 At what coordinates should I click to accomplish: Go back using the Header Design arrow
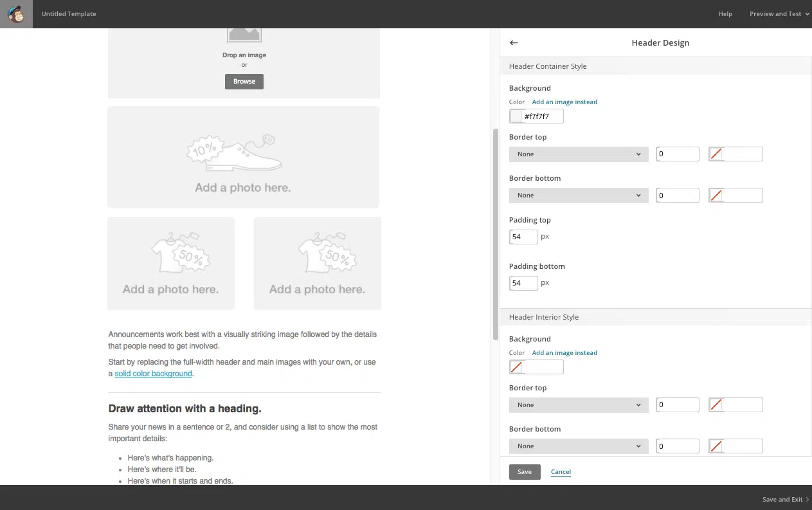coord(514,42)
